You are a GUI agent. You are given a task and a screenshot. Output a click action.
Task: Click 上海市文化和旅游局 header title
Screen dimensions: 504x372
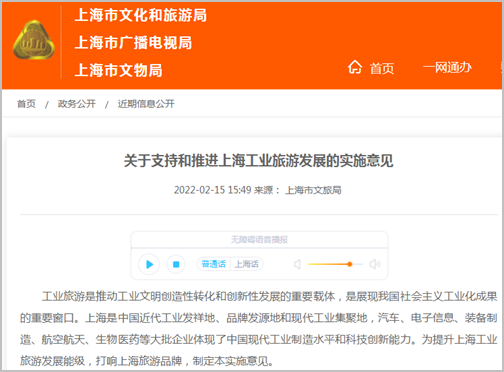point(141,15)
